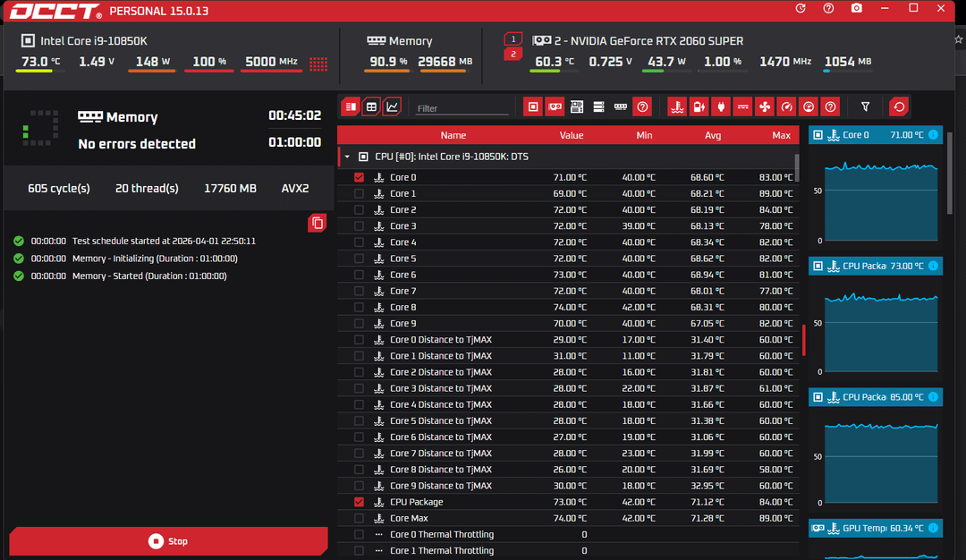The image size is (966, 560).
Task: Switch to the graph view tab
Action: [392, 106]
